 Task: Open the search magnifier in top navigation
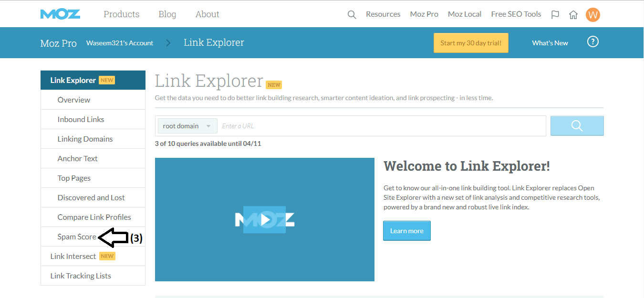[352, 15]
